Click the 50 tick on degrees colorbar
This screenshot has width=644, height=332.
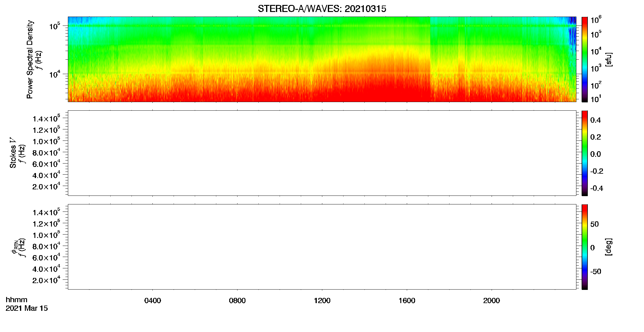coord(595,224)
